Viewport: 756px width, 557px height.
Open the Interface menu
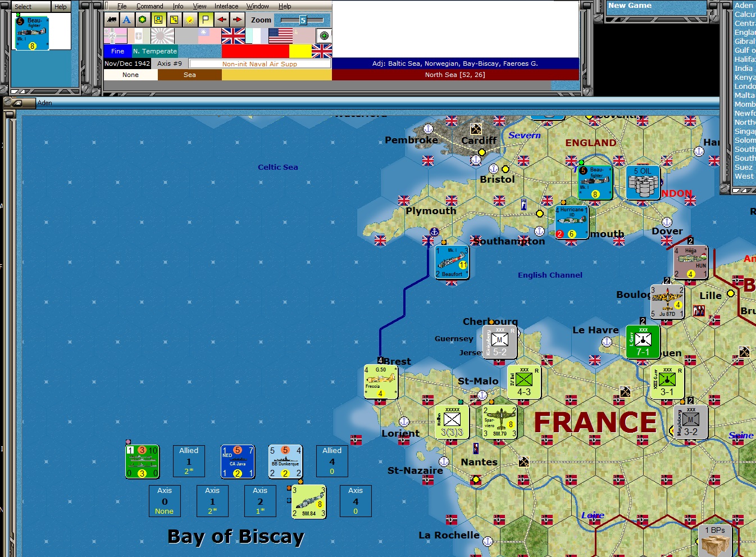[226, 6]
